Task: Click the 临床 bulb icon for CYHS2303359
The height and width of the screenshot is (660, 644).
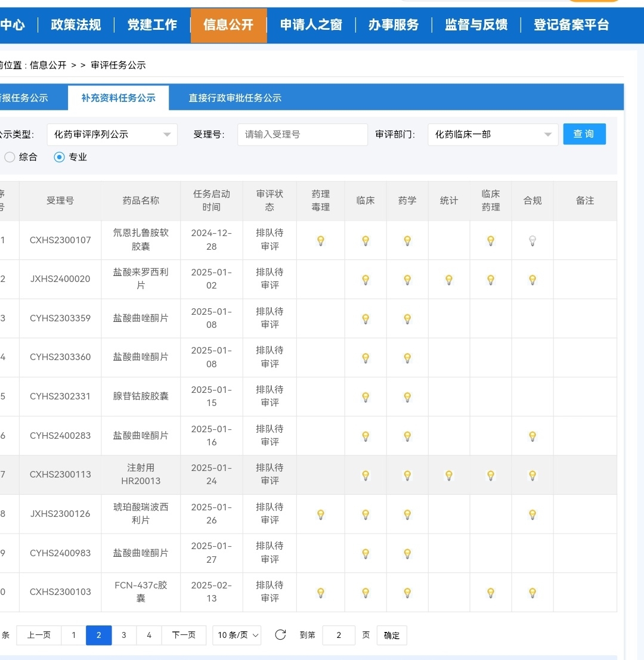Action: pos(366,319)
